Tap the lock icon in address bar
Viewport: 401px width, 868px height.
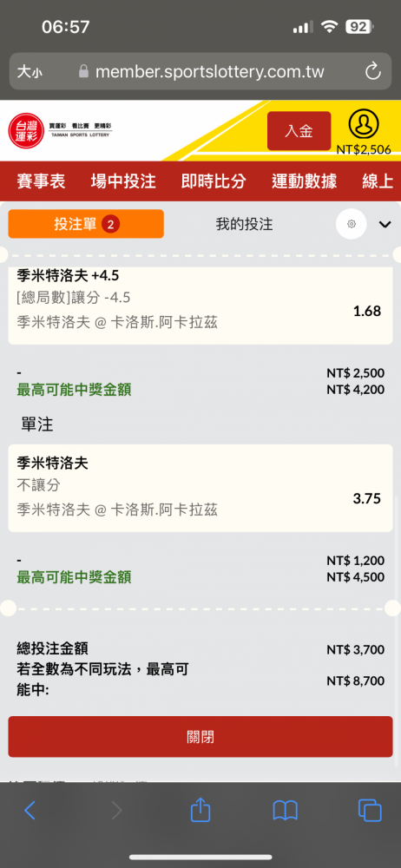pyautogui.click(x=83, y=71)
